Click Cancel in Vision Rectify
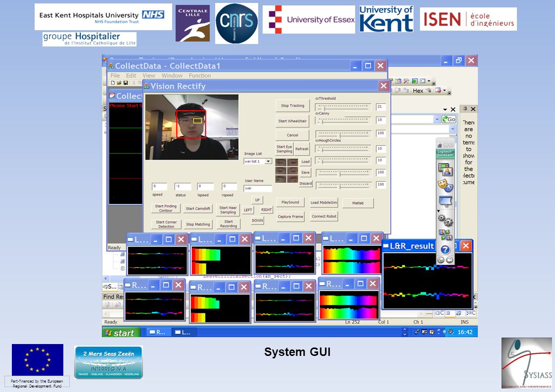The image size is (555, 392). tap(292, 135)
